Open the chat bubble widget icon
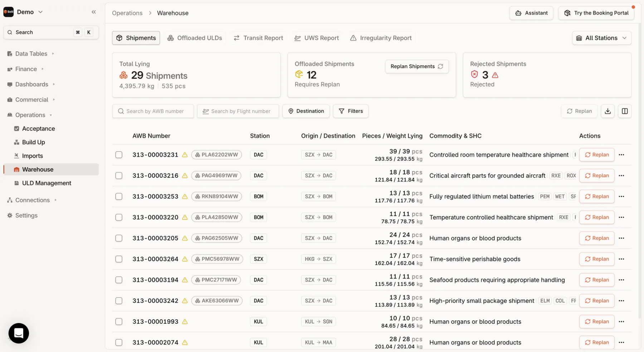Viewport: 644px width, 352px height. pyautogui.click(x=19, y=333)
